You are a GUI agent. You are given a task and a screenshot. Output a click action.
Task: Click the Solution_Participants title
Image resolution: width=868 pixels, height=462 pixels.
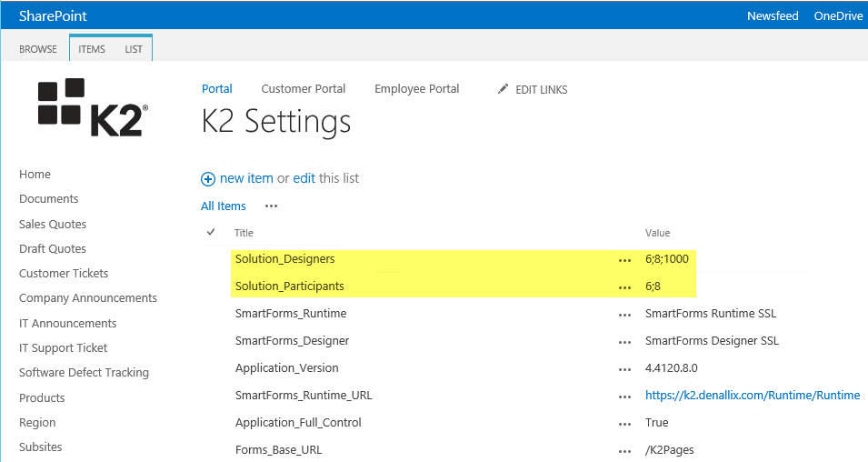[290, 286]
